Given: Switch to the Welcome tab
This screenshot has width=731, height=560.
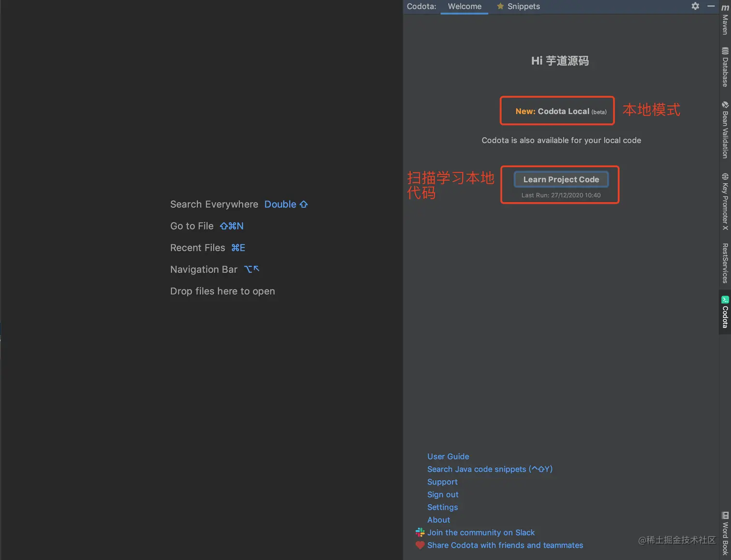Looking at the screenshot, I should (x=465, y=6).
